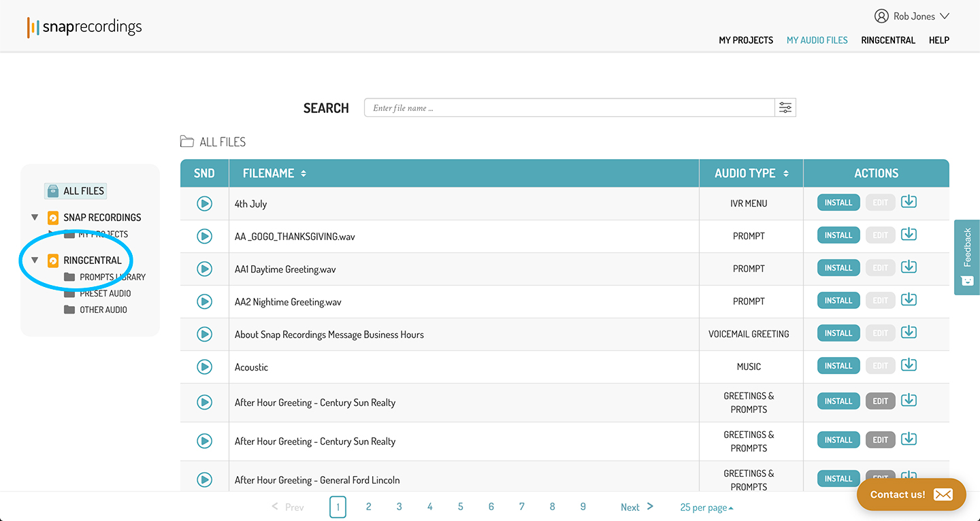Click the Contact us! button
980x521 pixels.
(911, 494)
